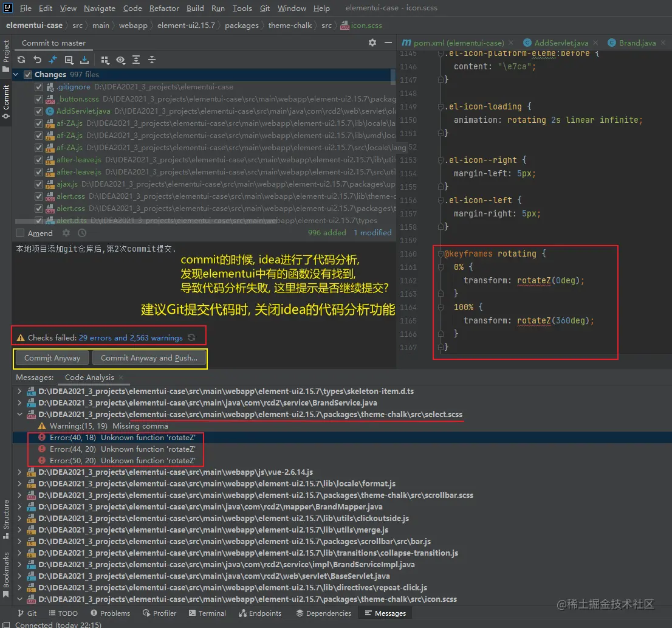This screenshot has width=672, height=628.
Task: Click the Rollback icon in the Commit toolbar
Action: [37, 60]
